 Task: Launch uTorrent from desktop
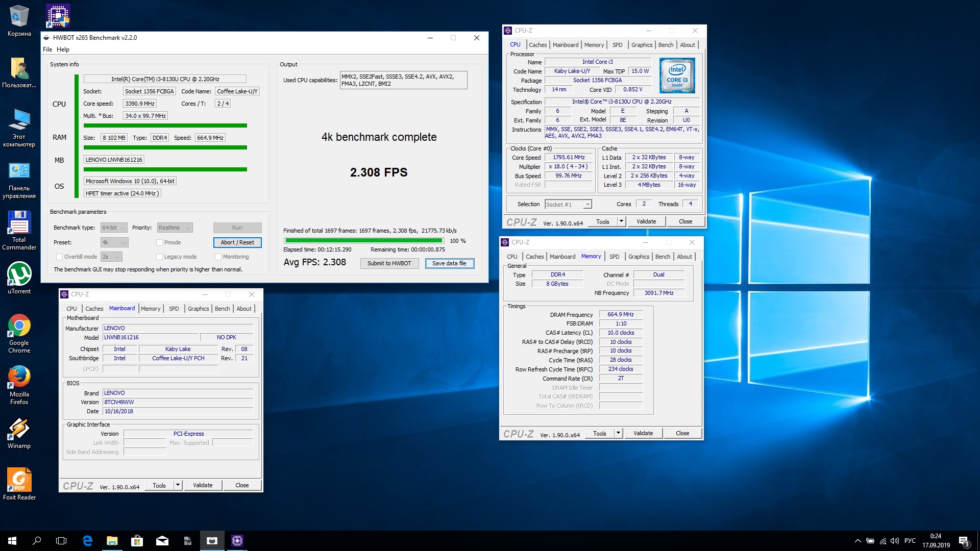[x=19, y=278]
